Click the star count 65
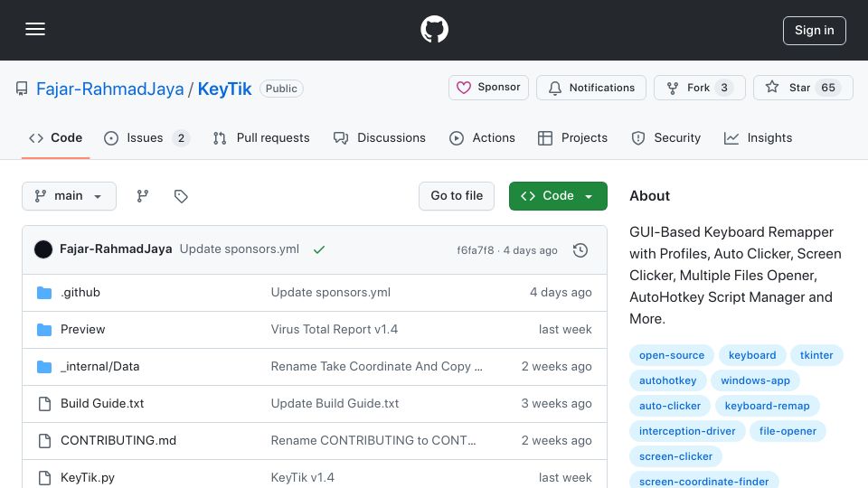The image size is (868, 488). coord(828,88)
